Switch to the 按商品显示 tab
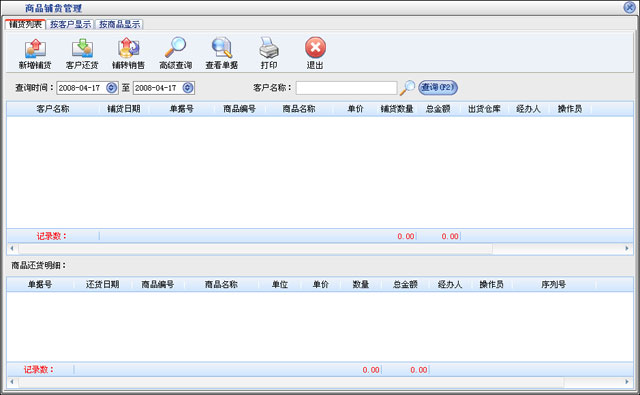This screenshot has height=395, width=640. click(119, 24)
